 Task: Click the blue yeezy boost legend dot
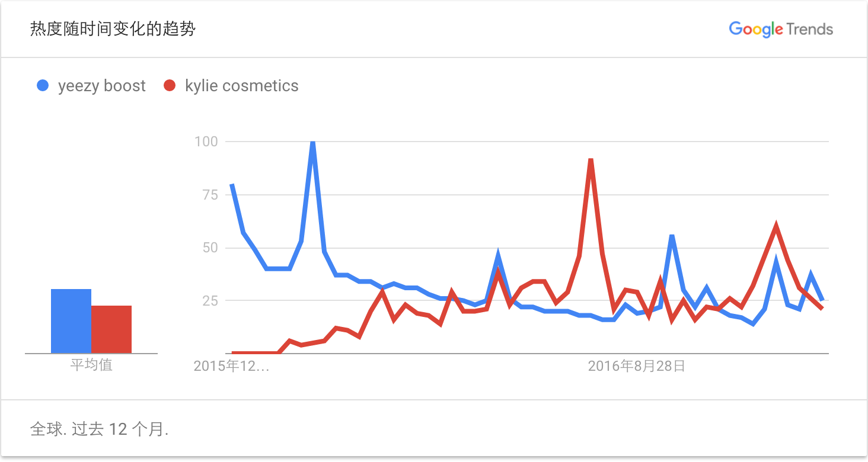[x=43, y=86]
